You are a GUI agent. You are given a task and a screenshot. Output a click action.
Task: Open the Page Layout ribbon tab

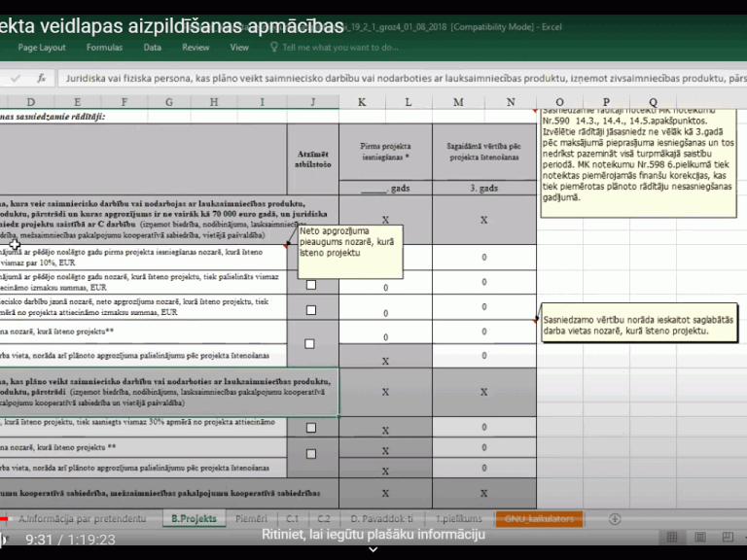click(x=42, y=47)
